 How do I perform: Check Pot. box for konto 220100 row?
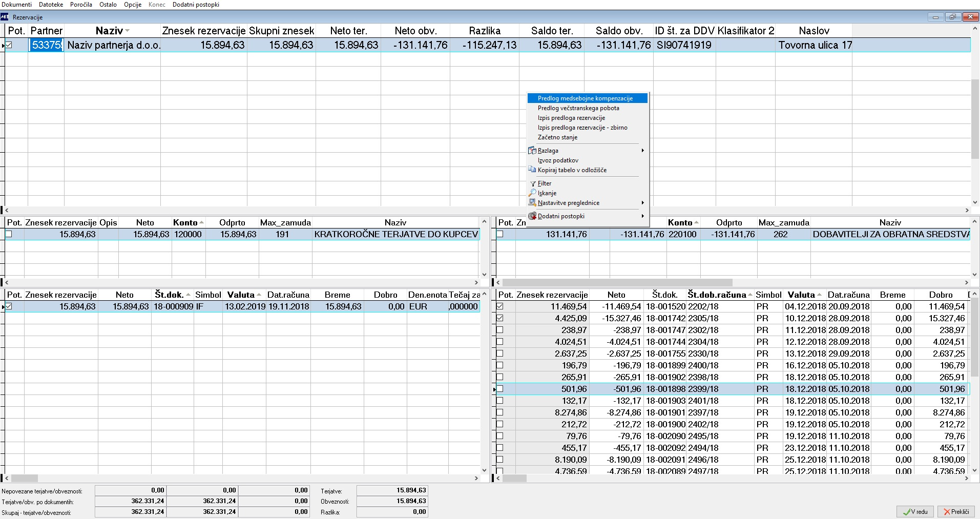tap(500, 234)
